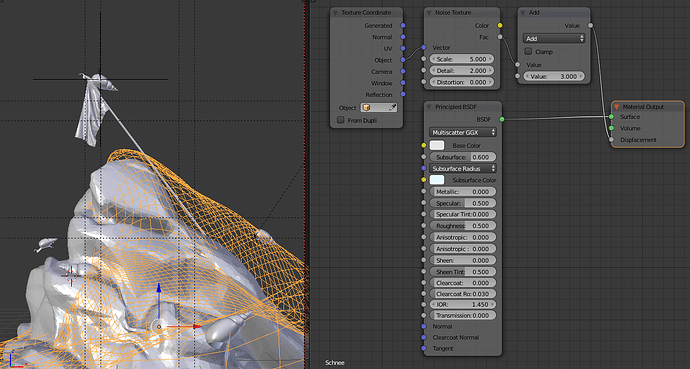Screen dimensions: 690x369
Task: Click the Clearcoat Normal input socket
Action: 424,337
